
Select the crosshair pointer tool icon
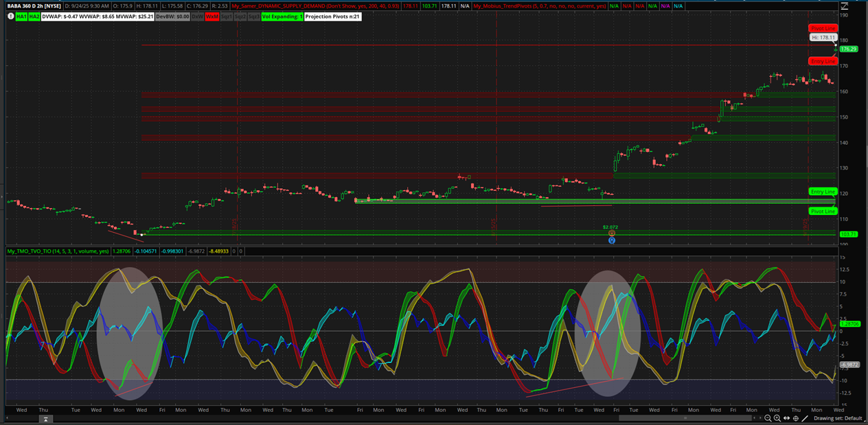click(796, 418)
